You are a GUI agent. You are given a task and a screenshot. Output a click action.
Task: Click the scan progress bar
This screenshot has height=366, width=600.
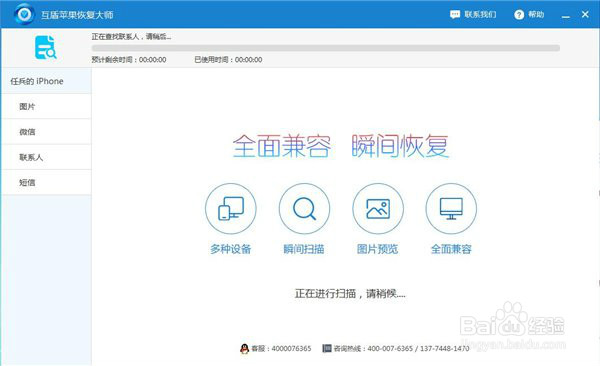pyautogui.click(x=326, y=48)
